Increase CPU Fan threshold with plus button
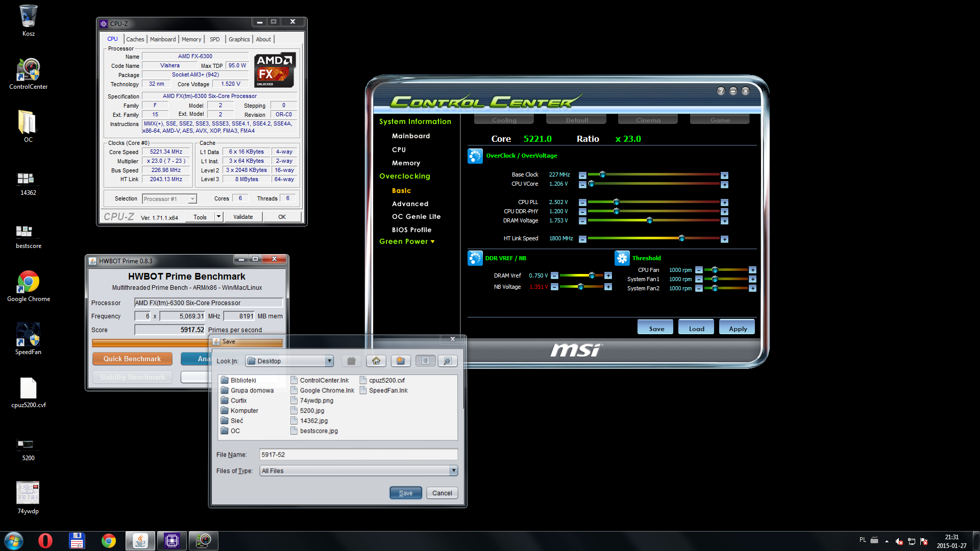The image size is (980, 551). pos(752,270)
